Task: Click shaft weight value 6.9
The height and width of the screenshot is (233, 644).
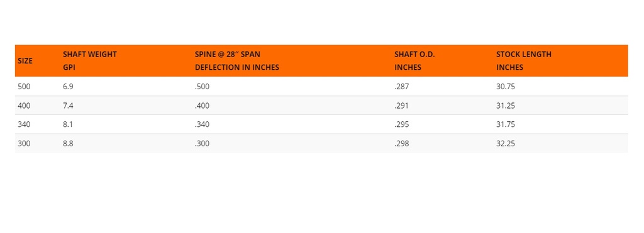Action: pyautogui.click(x=68, y=87)
